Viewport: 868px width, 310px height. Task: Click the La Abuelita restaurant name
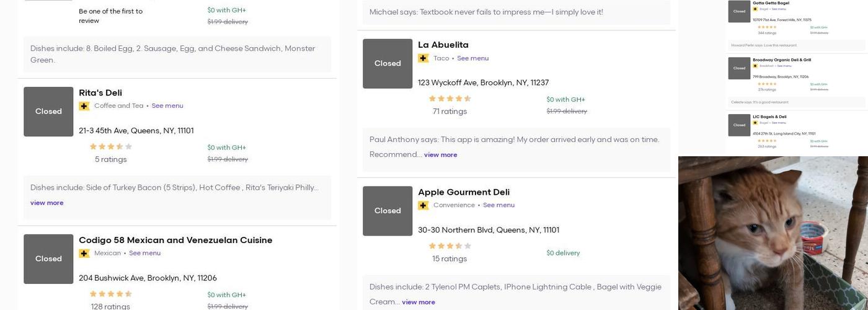443,45
